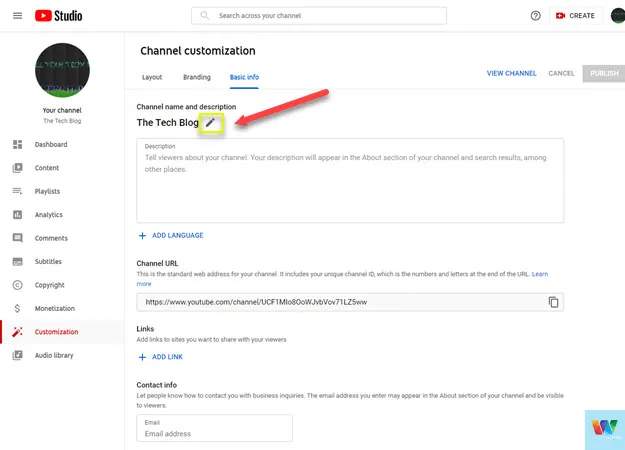Click the CREATE button
The image size is (625, 450).
click(575, 16)
